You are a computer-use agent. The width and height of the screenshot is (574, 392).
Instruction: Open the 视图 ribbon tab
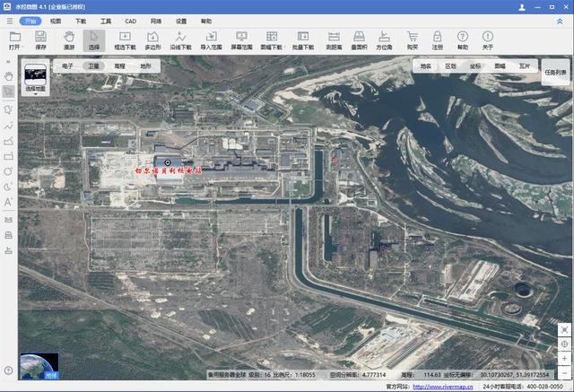56,22
